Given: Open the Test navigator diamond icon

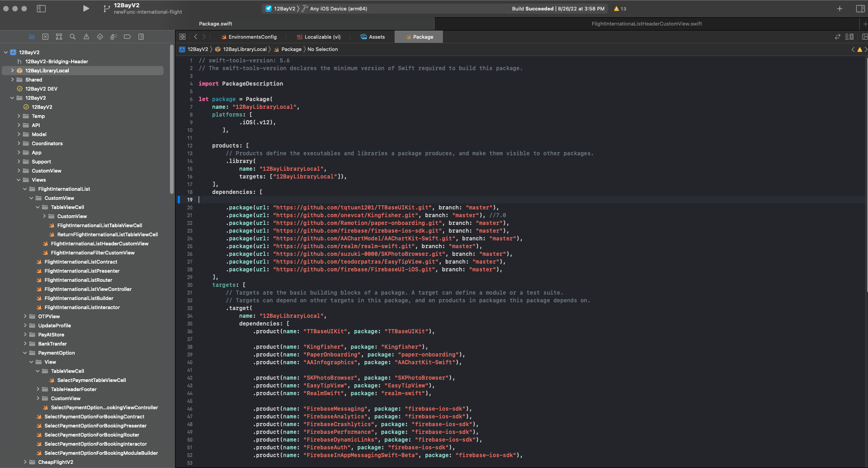Looking at the screenshot, I should point(100,36).
